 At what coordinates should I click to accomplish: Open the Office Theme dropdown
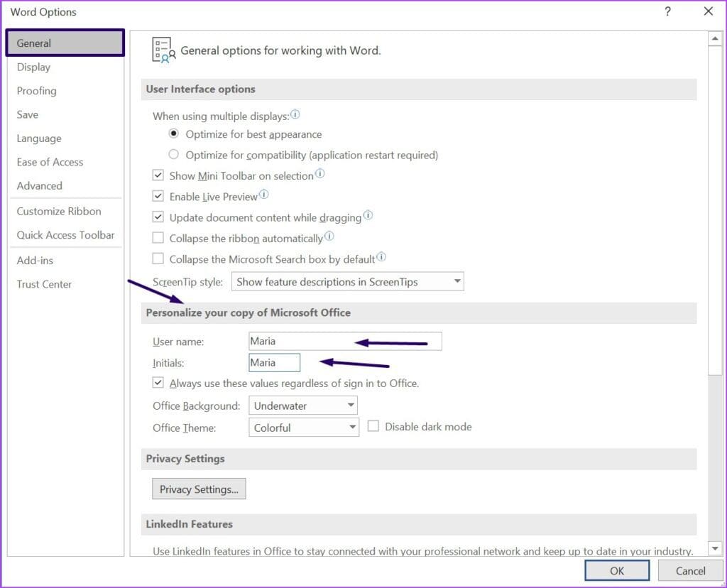tap(304, 427)
